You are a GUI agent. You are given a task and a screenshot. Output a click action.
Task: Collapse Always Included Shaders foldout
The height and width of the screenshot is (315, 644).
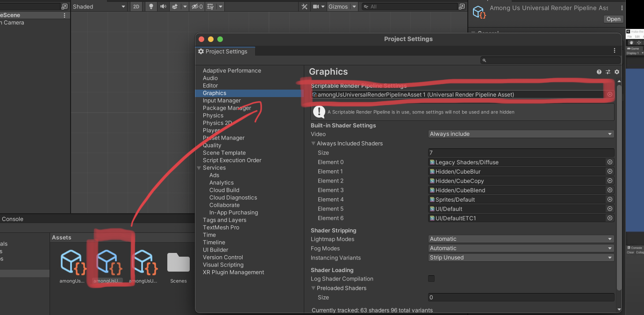coord(314,143)
